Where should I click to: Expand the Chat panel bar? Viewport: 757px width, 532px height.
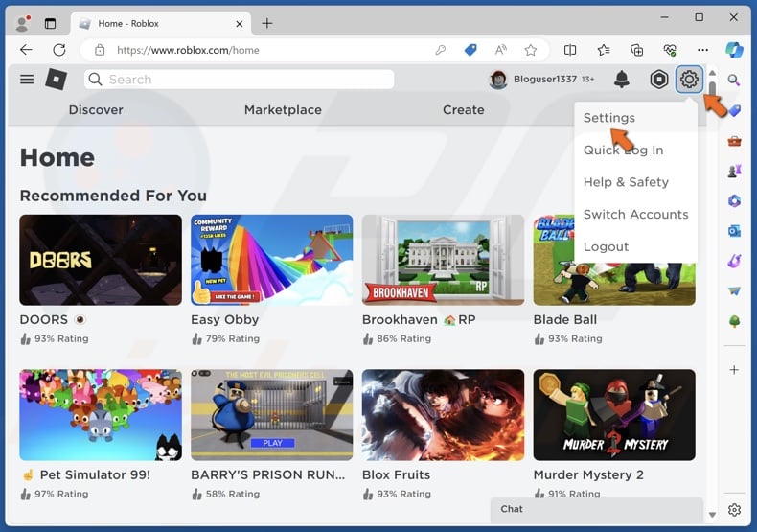[x=596, y=509]
